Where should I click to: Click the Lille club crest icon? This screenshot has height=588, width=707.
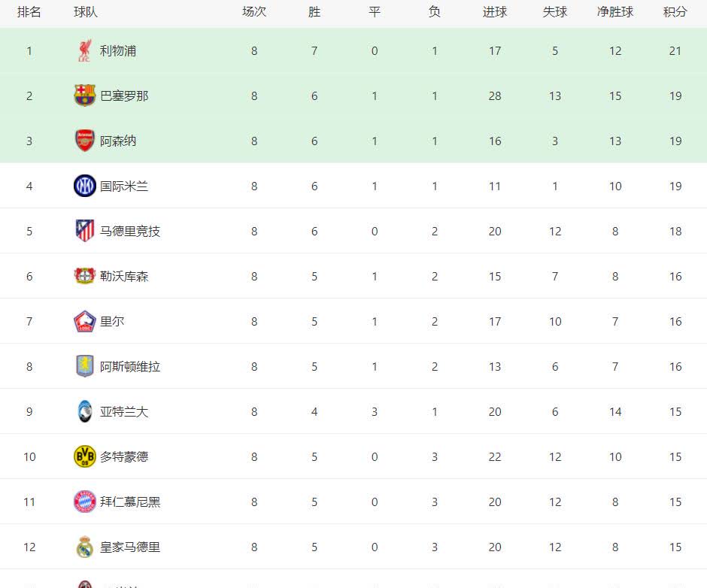(x=84, y=321)
